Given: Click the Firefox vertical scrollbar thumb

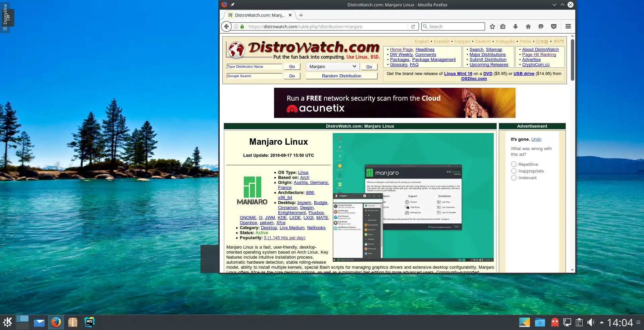Looking at the screenshot, I should tap(572, 60).
